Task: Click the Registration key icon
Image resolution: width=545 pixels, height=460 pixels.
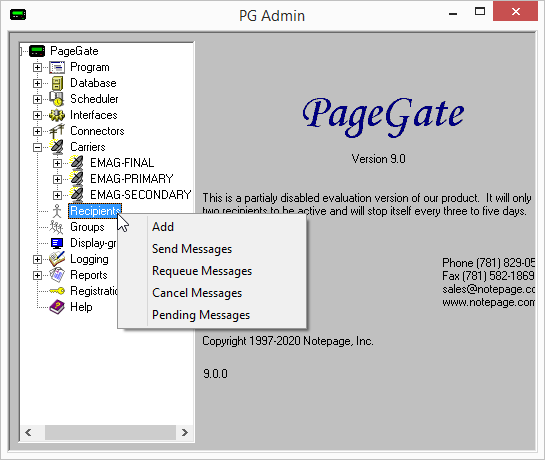Action: pos(57,291)
